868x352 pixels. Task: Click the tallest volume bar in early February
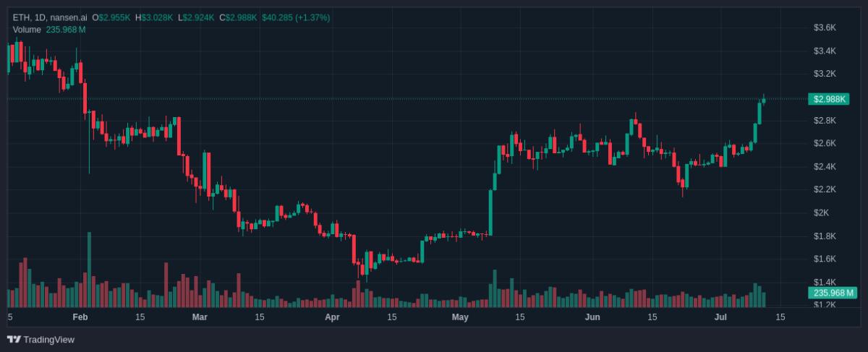point(89,270)
